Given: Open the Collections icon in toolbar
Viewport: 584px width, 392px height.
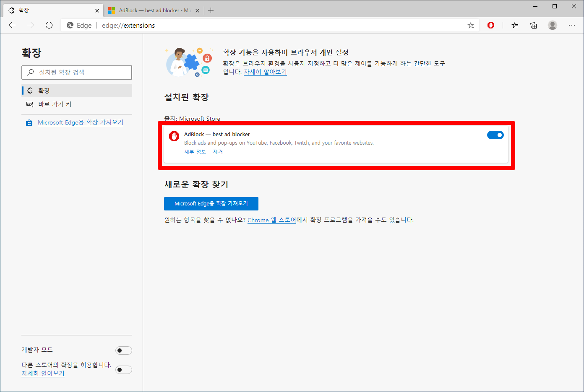Looking at the screenshot, I should coord(534,26).
